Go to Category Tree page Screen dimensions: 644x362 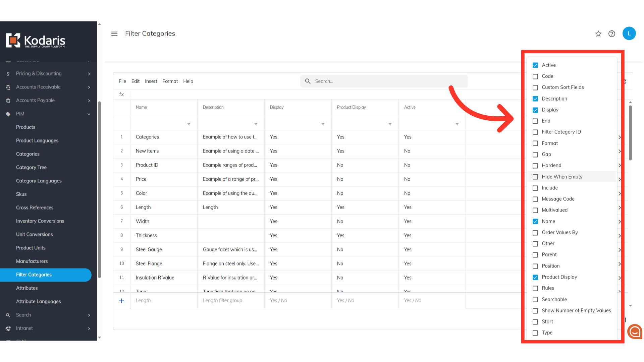pyautogui.click(x=31, y=168)
